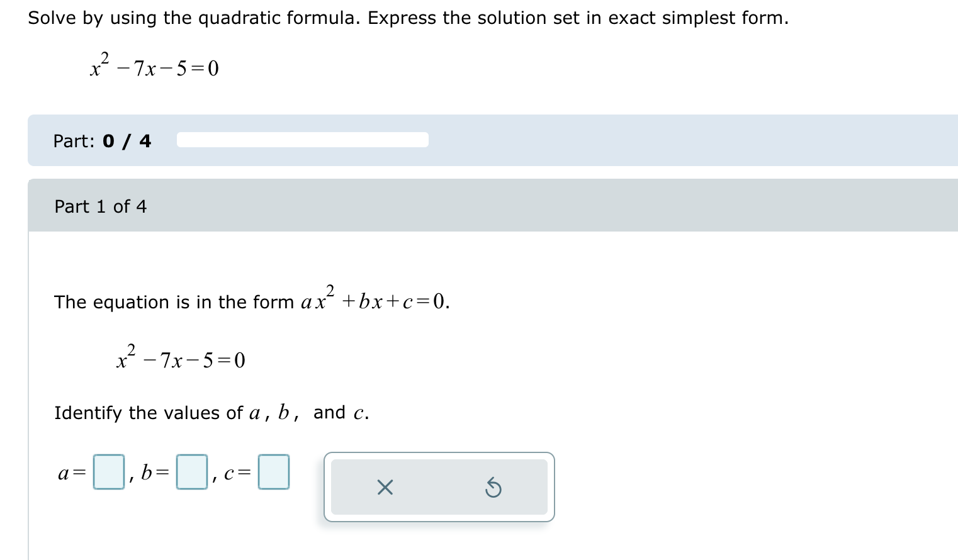The height and width of the screenshot is (560, 958).
Task: Click the quadratic formula instruction title
Action: (408, 18)
